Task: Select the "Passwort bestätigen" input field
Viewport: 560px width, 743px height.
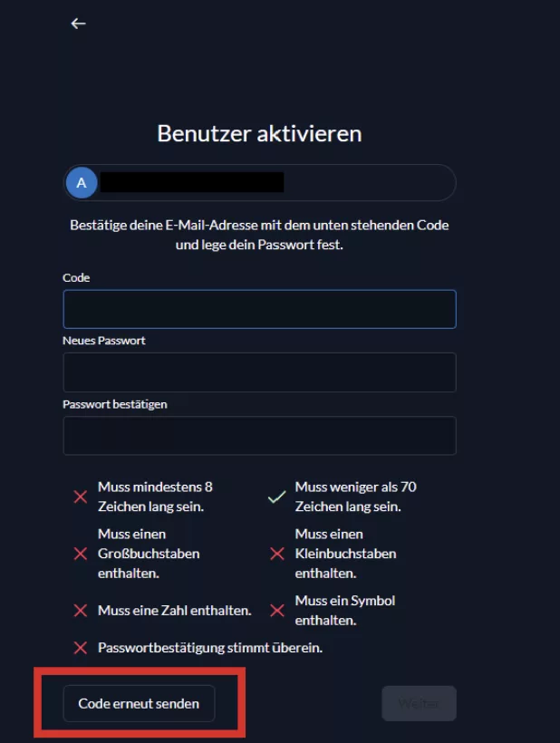Action: 259,436
